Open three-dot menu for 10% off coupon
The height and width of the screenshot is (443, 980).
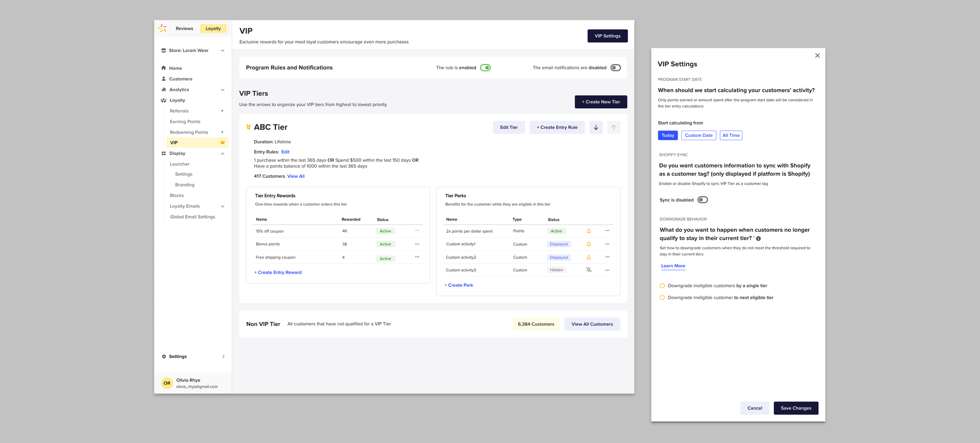coord(417,231)
